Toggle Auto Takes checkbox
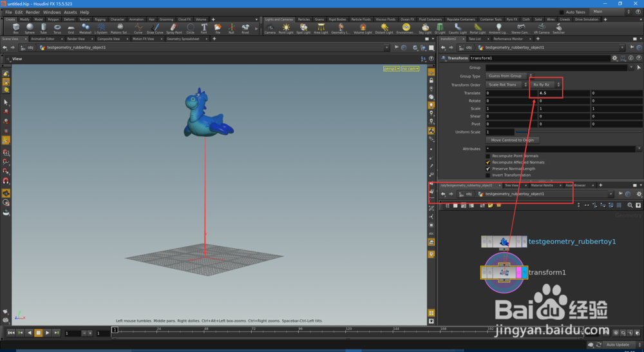This screenshot has width=644, height=352. click(x=562, y=12)
